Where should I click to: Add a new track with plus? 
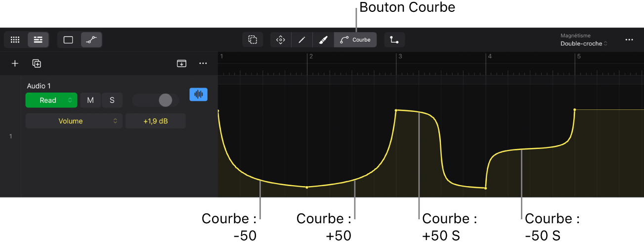tap(15, 63)
